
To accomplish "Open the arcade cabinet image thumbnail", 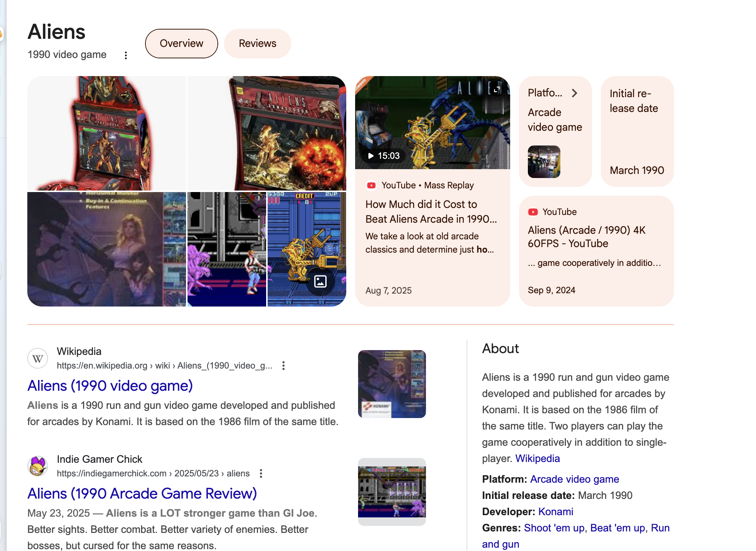I will pyautogui.click(x=107, y=133).
